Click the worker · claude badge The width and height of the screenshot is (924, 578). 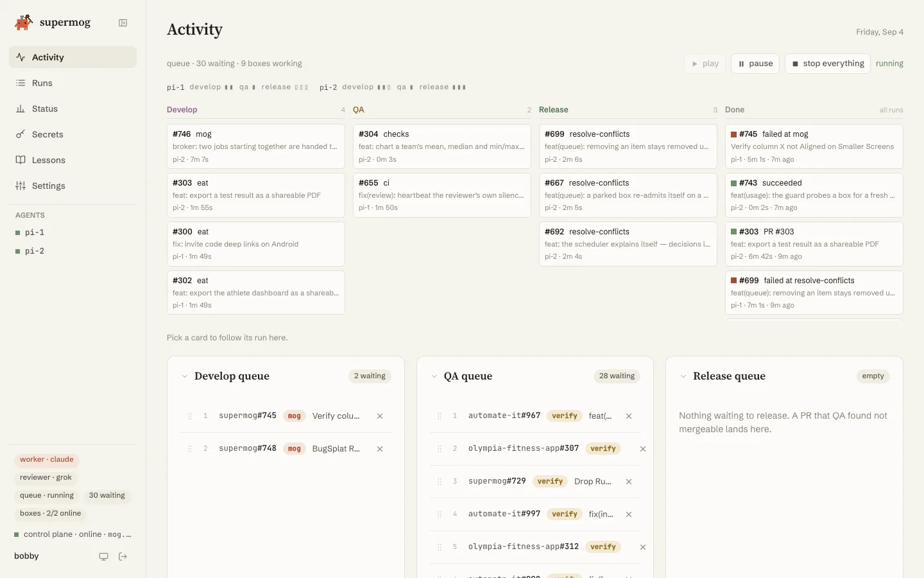pos(46,460)
